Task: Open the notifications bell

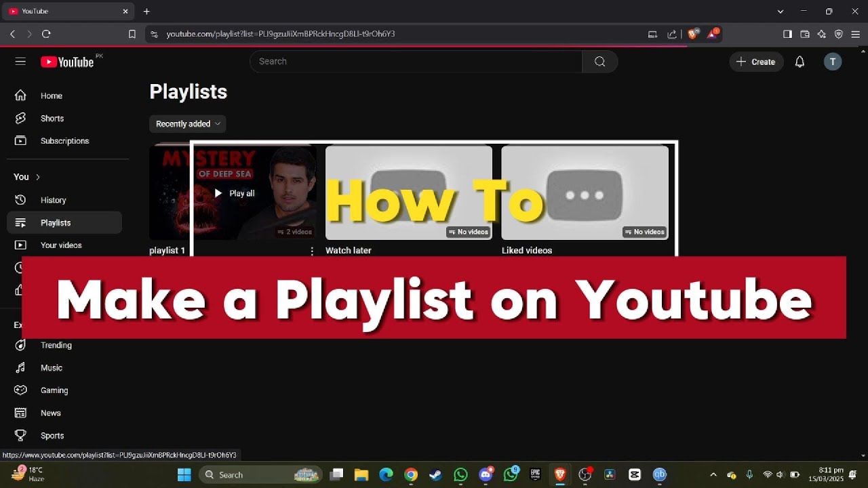Action: point(800,62)
